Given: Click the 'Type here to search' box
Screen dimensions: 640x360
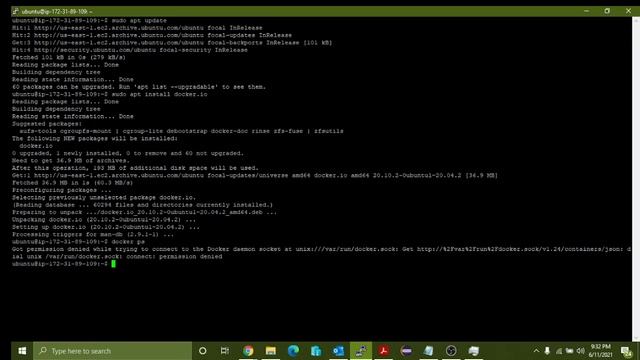Looking at the screenshot, I should (x=112, y=351).
